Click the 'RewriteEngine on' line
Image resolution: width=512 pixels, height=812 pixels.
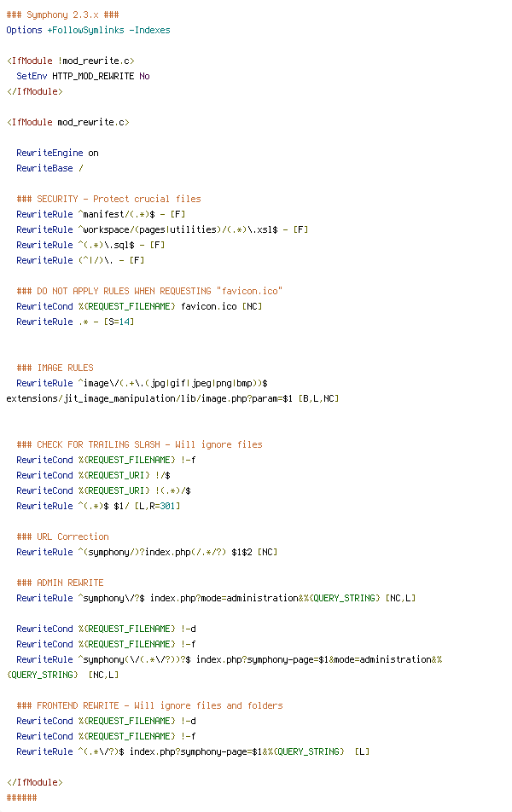click(57, 153)
